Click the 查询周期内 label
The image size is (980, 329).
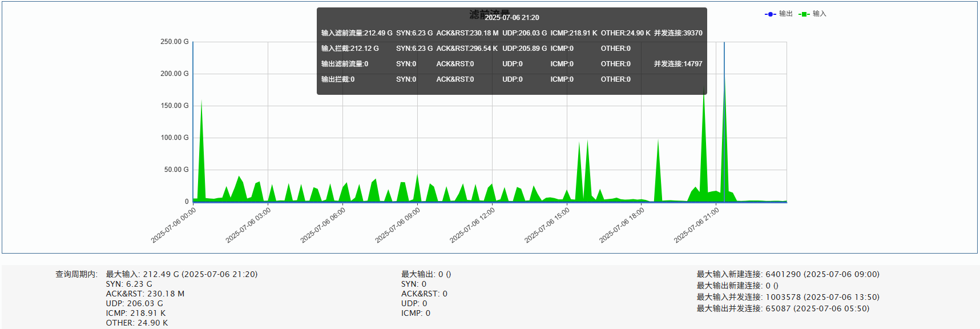pos(76,274)
